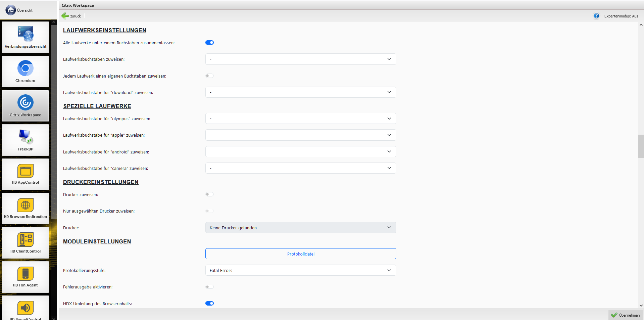
Task: Open Chromium in the sidebar
Action: point(26,72)
